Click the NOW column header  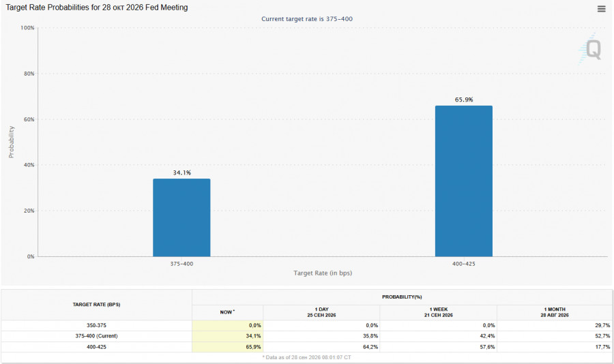coord(227,312)
